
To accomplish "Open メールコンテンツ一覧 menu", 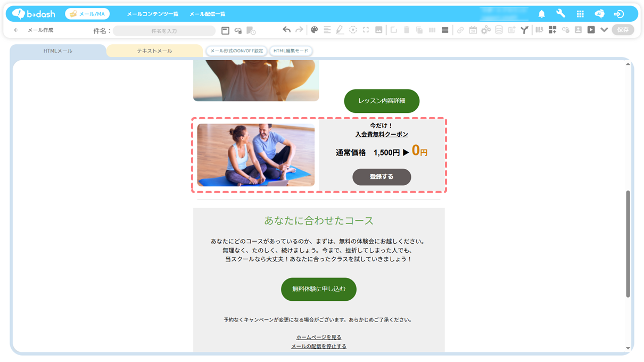I will click(152, 14).
